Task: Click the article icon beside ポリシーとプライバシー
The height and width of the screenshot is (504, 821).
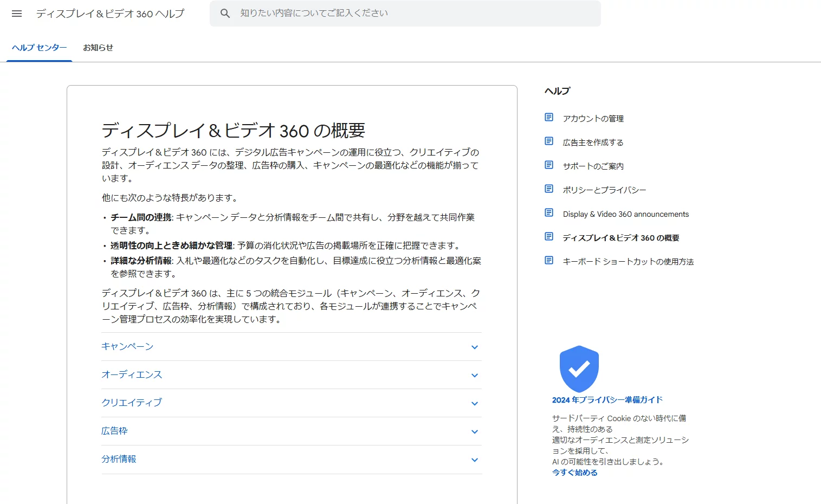Action: click(549, 189)
